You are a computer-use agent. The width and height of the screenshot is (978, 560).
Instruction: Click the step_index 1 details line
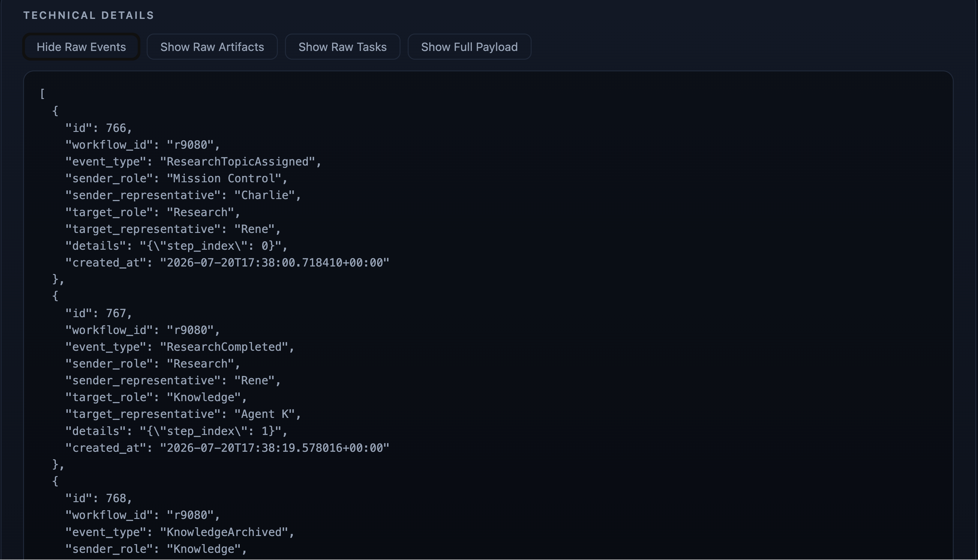point(176,431)
